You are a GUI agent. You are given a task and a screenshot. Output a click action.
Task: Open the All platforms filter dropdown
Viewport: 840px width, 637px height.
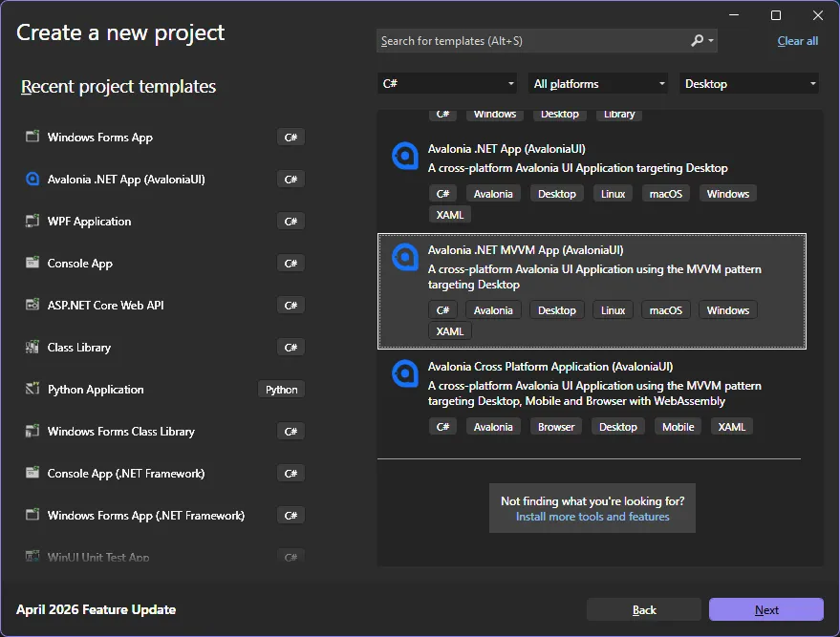point(598,83)
